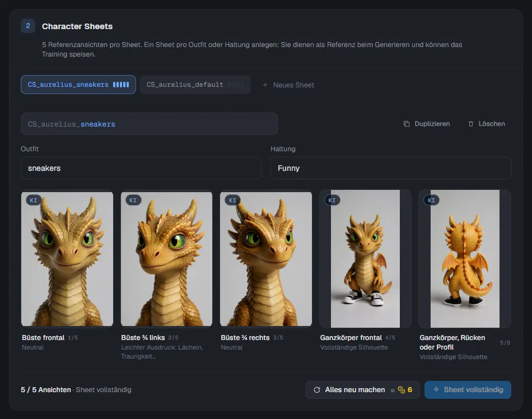The width and height of the screenshot is (532, 419).
Task: Duplicate the current sheet
Action: click(x=427, y=124)
